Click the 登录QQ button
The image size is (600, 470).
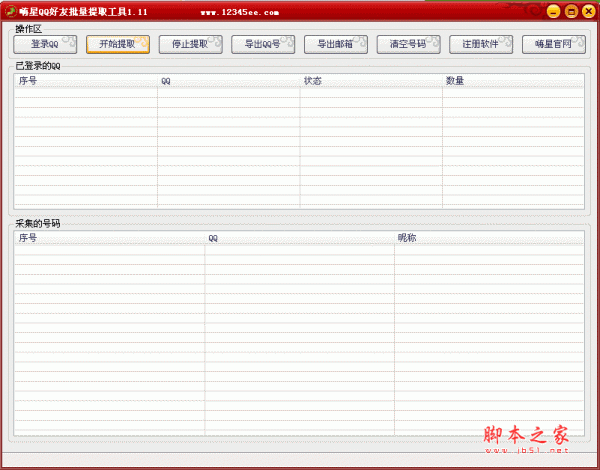[45, 44]
